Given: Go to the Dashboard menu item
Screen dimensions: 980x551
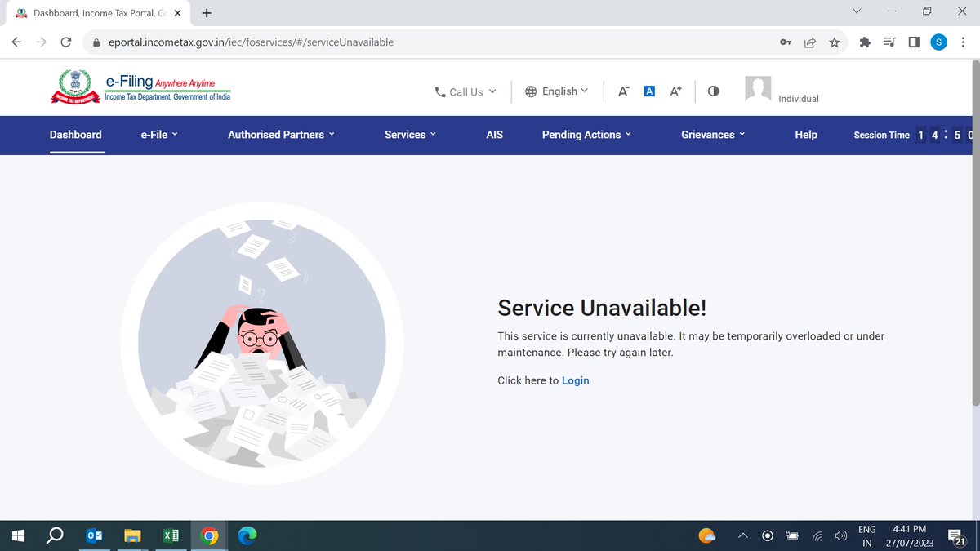Looking at the screenshot, I should click(76, 135).
